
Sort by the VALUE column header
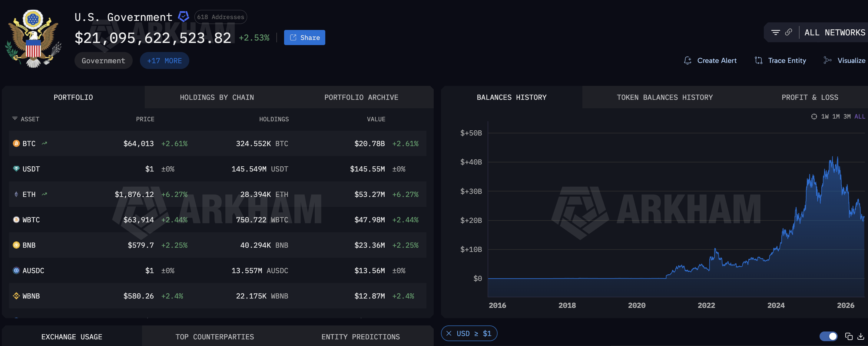tap(376, 119)
